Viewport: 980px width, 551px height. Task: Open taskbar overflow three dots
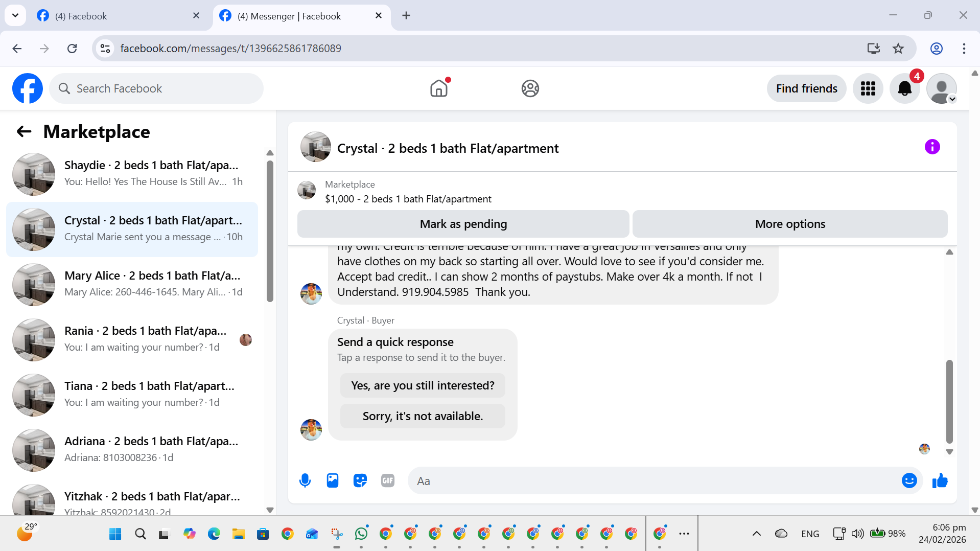tap(684, 534)
